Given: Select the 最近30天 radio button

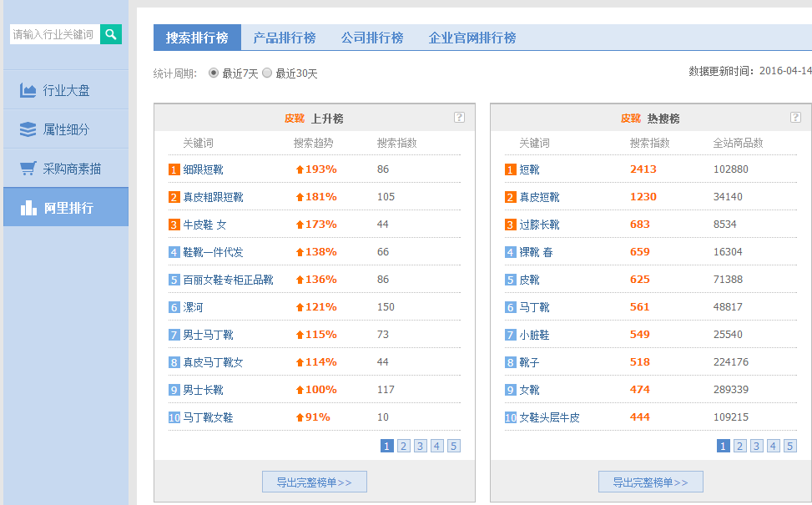Looking at the screenshot, I should [267, 73].
